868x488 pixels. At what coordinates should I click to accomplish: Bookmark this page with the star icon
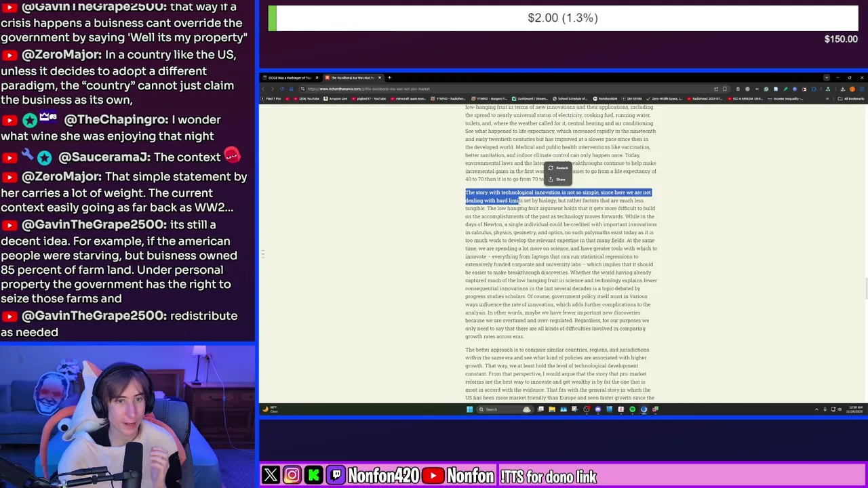pyautogui.click(x=725, y=89)
